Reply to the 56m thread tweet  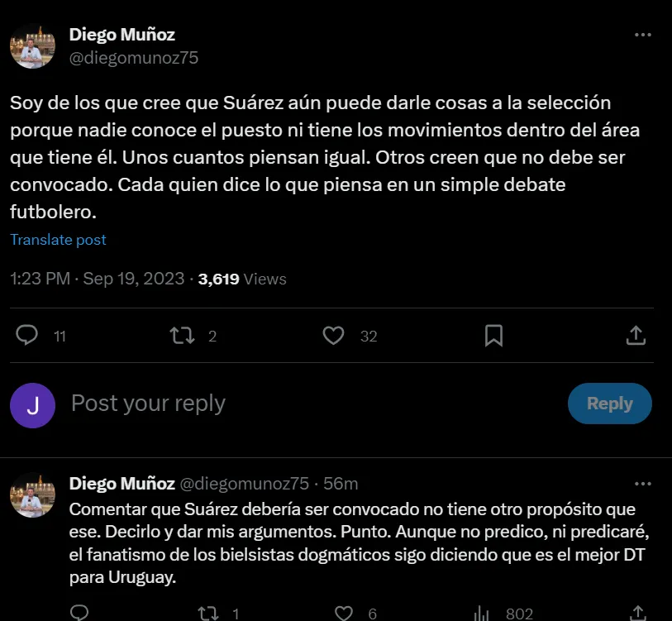coord(79,613)
